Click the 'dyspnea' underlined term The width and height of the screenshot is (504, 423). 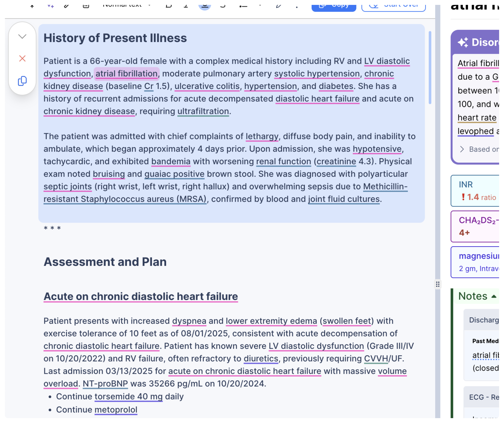coord(189,321)
